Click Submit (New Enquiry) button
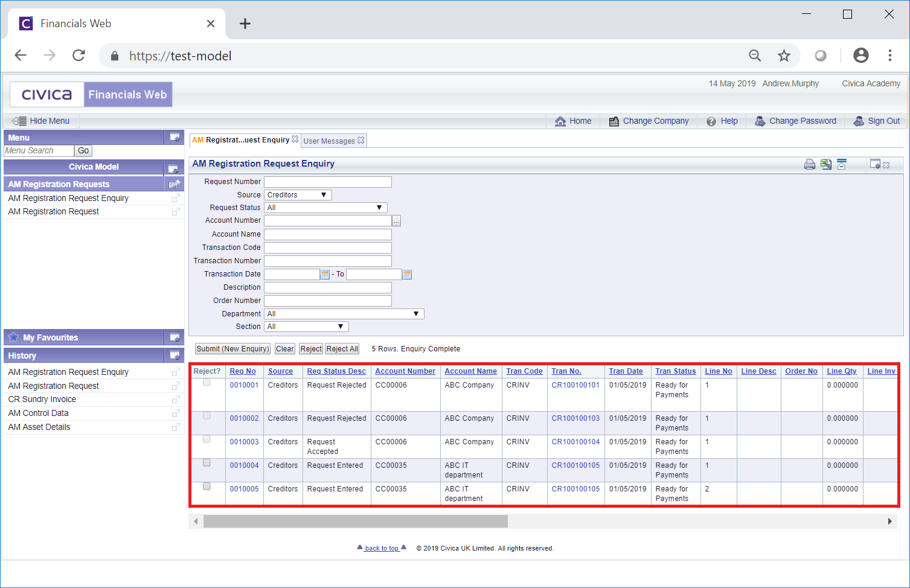 (232, 349)
